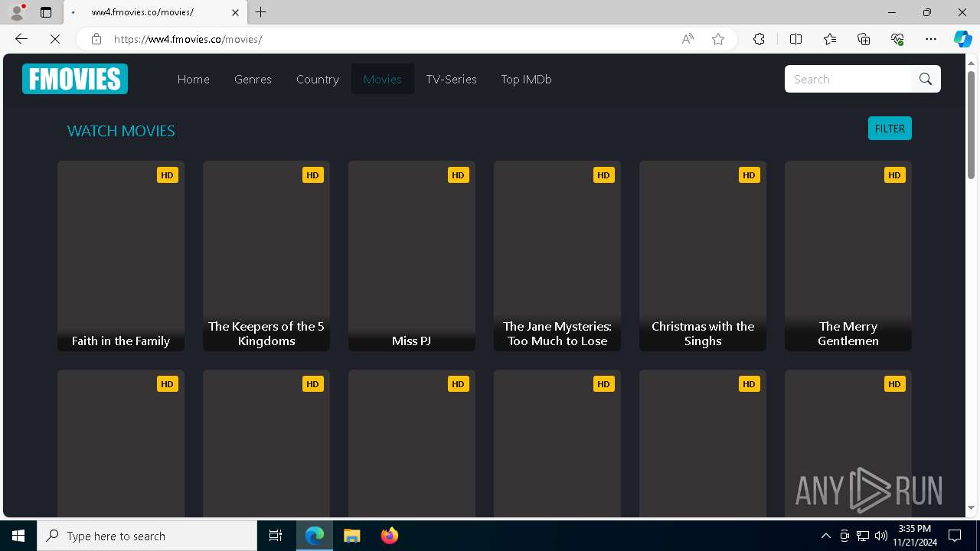Open Firefox from taskbar
This screenshot has height=551, width=980.
pos(390,536)
